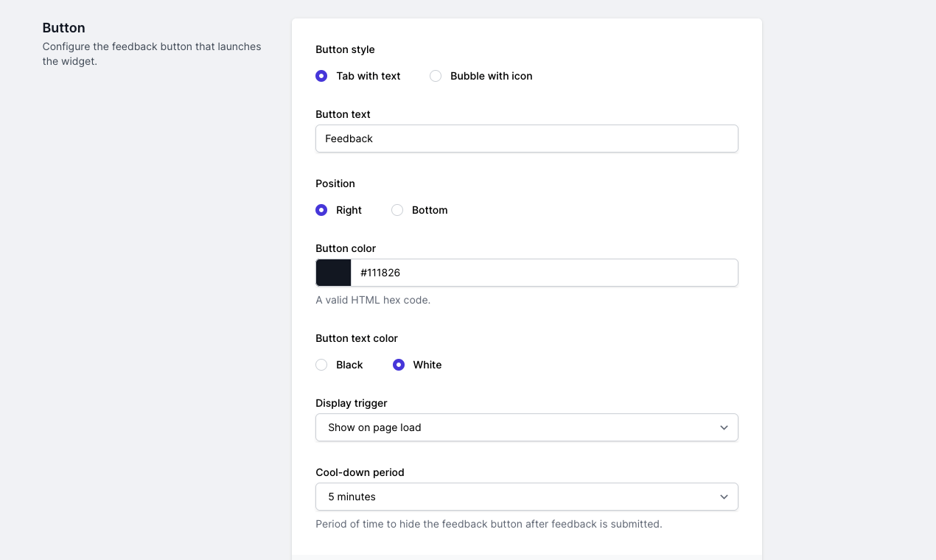Image resolution: width=936 pixels, height=560 pixels.
Task: Click the cool-down period description text
Action: click(x=489, y=524)
